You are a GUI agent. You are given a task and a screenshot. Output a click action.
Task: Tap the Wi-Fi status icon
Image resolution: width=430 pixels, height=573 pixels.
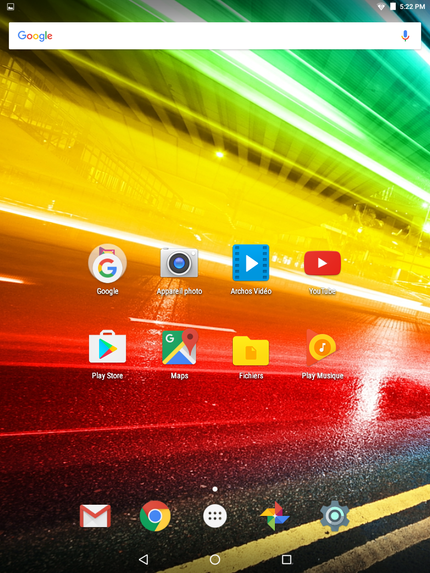click(381, 7)
